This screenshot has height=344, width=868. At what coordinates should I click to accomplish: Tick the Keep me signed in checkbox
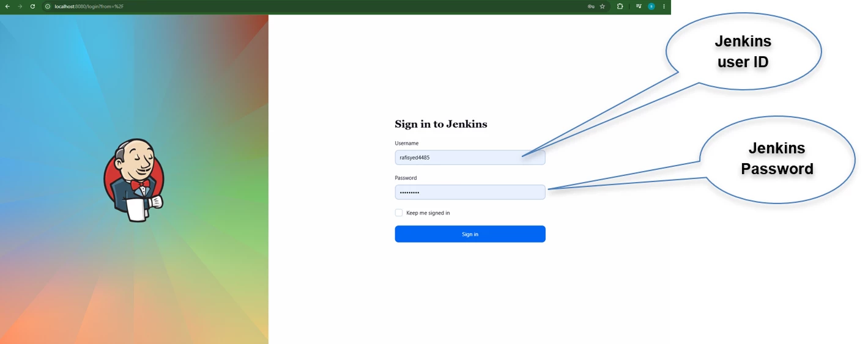click(x=399, y=213)
